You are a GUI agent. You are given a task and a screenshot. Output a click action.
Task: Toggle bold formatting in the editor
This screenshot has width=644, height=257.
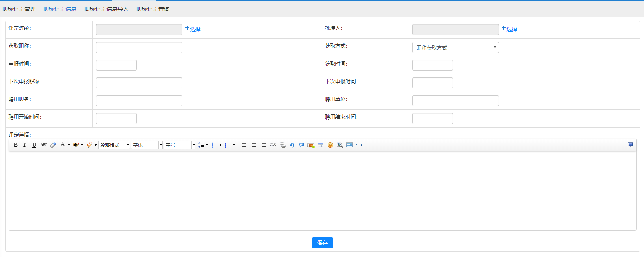tap(15, 145)
